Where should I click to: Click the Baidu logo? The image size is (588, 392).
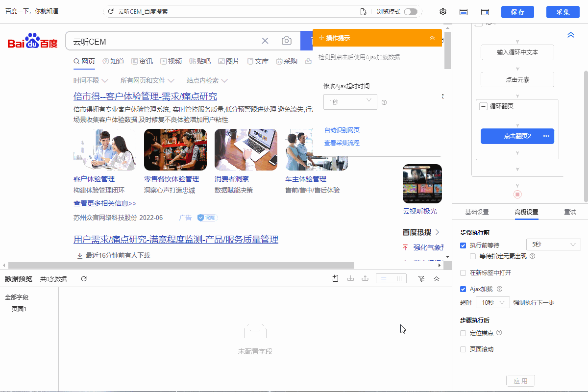(33, 41)
